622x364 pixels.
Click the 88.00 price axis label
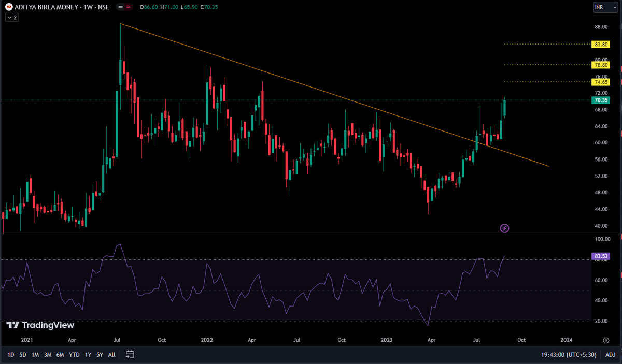[601, 27]
